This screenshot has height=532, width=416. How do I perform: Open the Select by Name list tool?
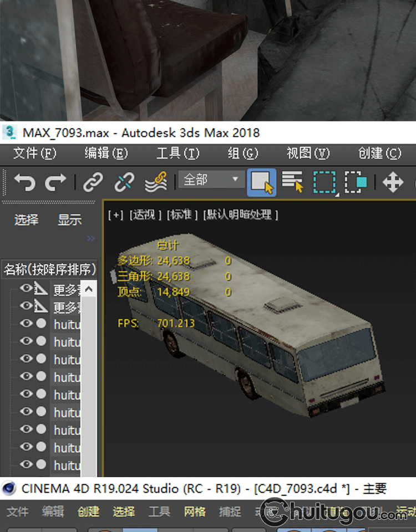292,182
